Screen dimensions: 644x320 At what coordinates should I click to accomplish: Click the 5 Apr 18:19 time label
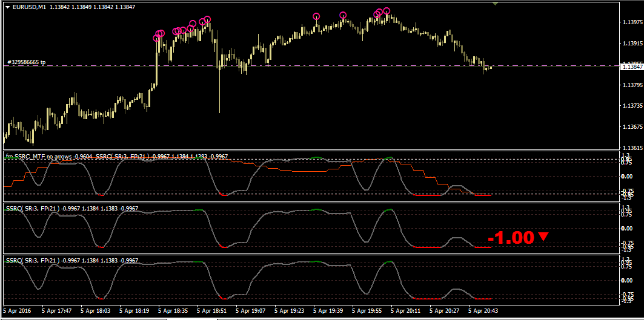pos(134,310)
